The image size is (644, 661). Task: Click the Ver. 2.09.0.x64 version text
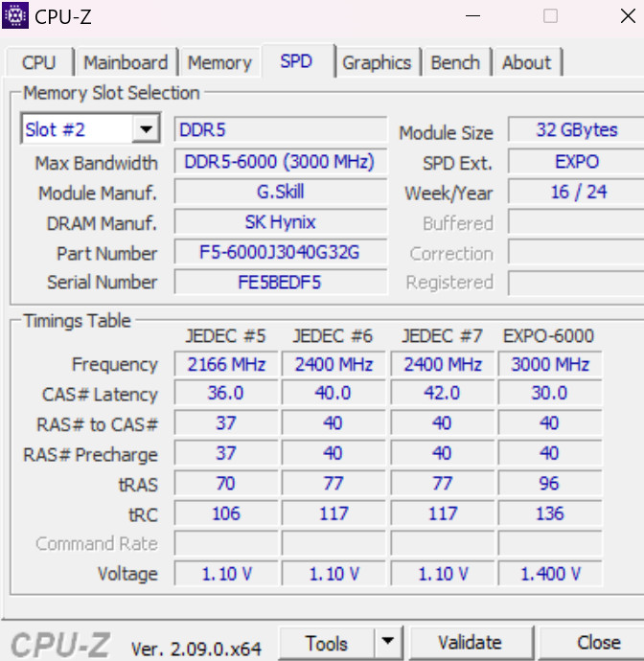tap(196, 649)
